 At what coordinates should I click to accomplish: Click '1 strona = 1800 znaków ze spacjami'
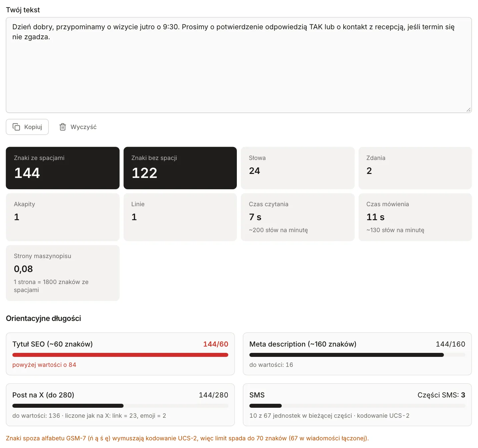51,286
